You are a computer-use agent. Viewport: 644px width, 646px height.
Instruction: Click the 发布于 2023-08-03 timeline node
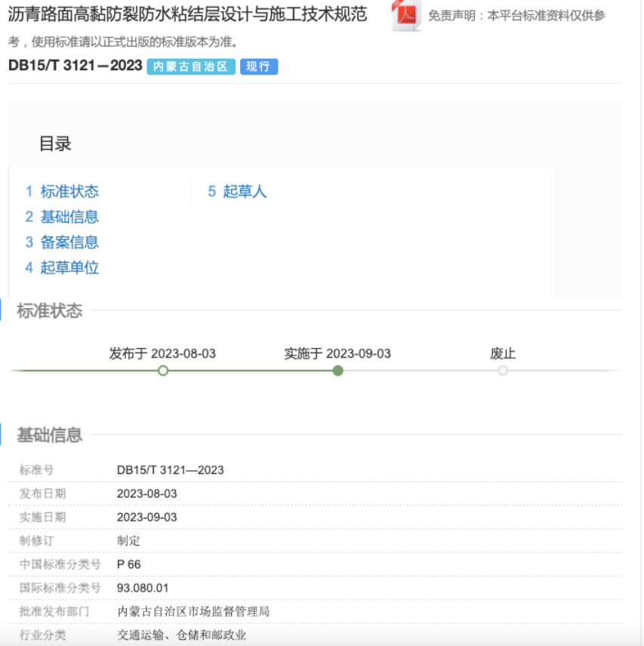[163, 371]
